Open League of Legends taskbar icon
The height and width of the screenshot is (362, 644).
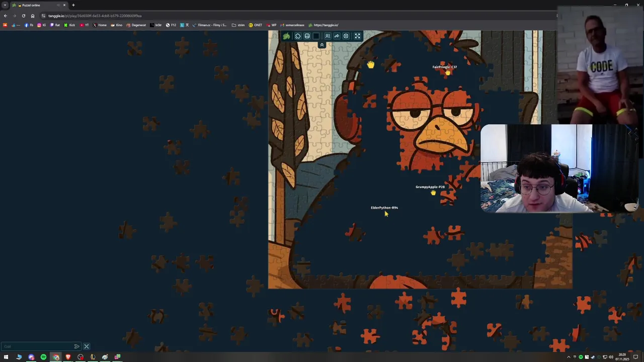(x=93, y=357)
